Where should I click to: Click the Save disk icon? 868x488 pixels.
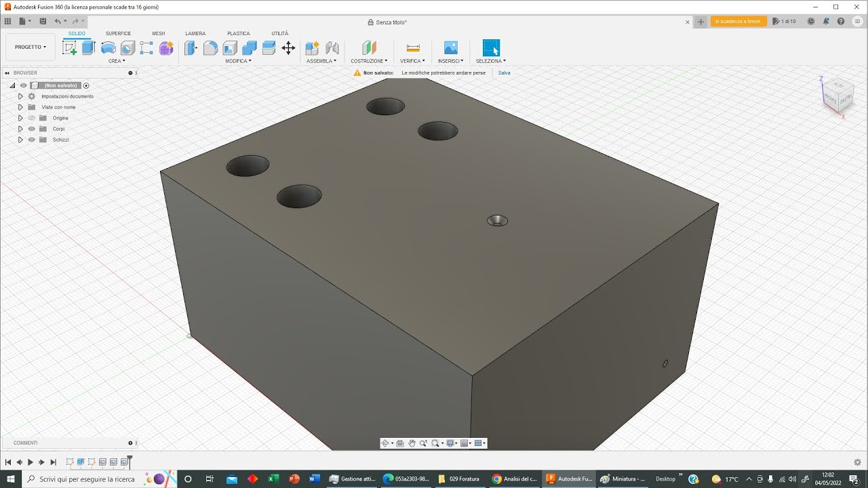[43, 22]
